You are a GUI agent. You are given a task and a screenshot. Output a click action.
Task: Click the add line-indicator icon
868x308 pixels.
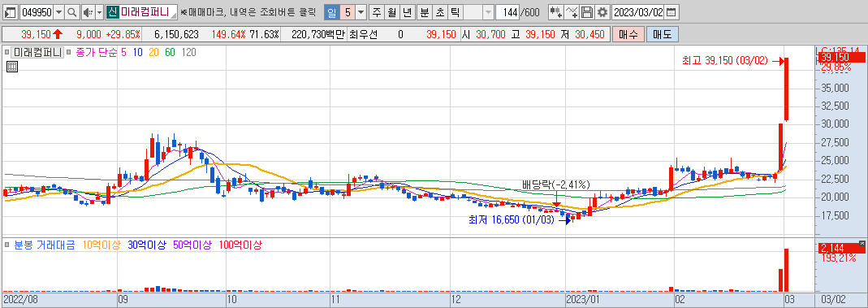[x=572, y=12]
